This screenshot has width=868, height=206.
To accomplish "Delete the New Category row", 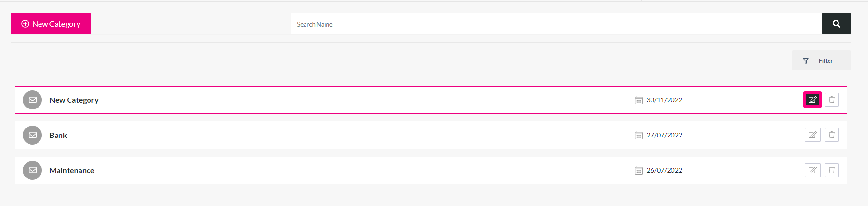I will 832,100.
